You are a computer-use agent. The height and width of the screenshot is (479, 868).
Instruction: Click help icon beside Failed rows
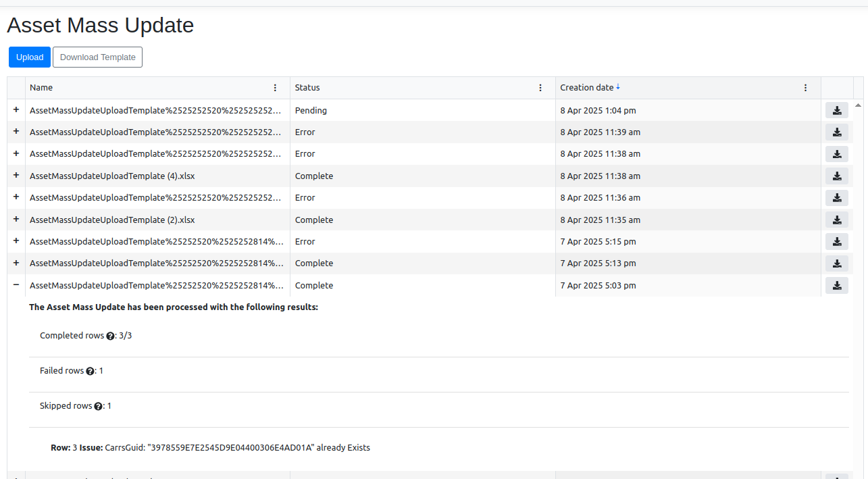pos(90,371)
